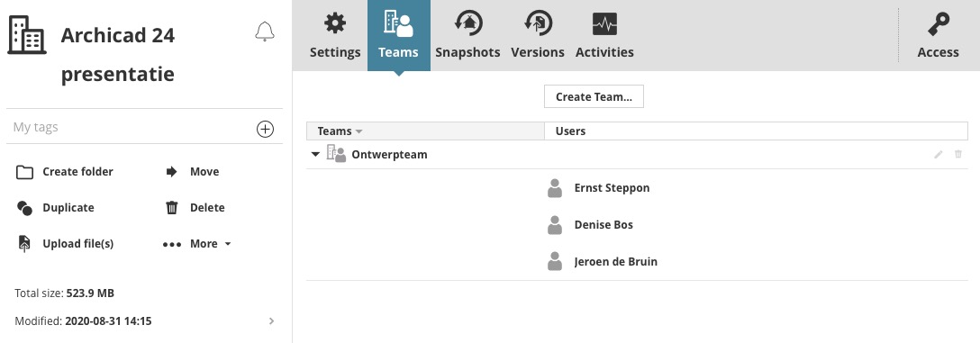Open the Versions icon tab
Image resolution: width=980 pixels, height=343 pixels.
538,36
